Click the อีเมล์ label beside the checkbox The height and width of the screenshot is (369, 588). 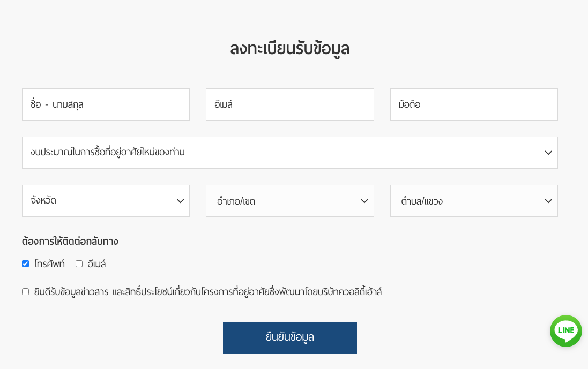96,264
